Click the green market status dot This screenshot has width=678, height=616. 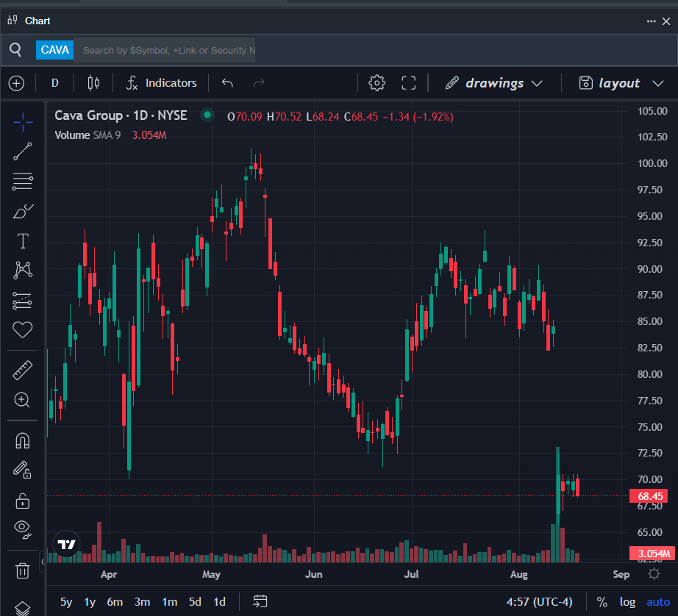[x=207, y=115]
